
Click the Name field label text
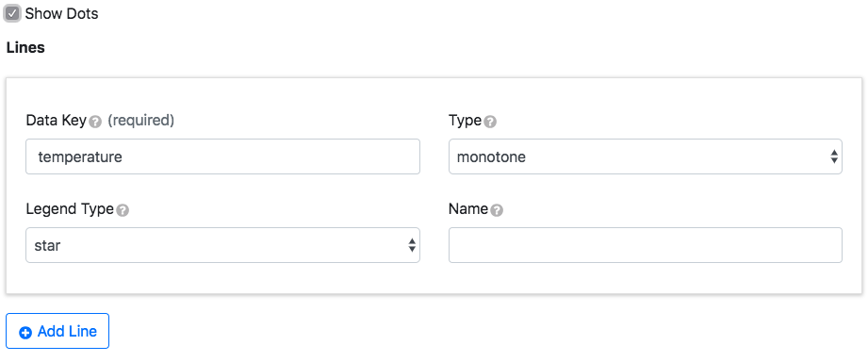pos(468,209)
